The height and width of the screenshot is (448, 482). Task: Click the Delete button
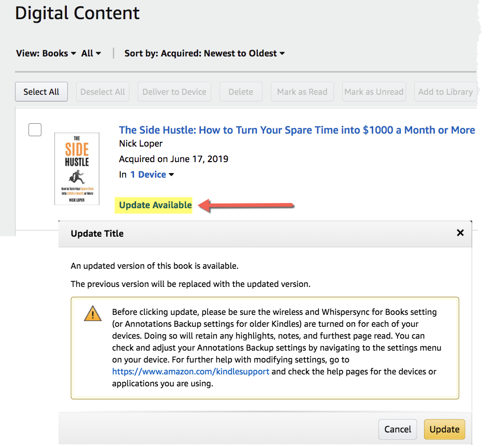point(241,92)
